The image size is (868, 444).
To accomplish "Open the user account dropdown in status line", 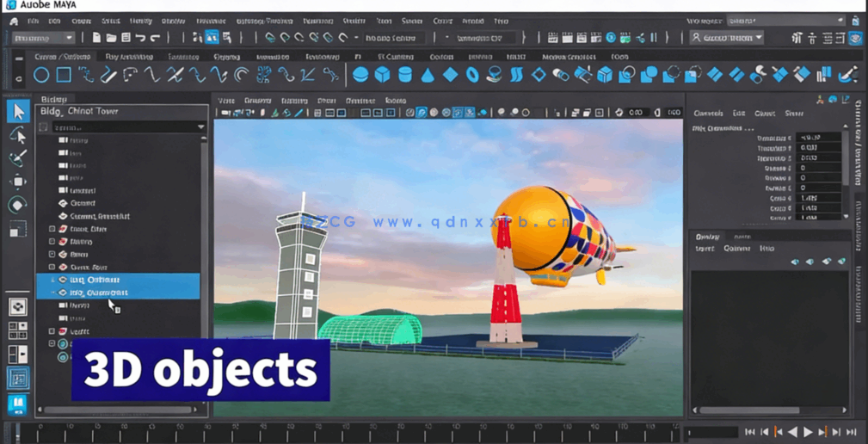I will point(727,38).
